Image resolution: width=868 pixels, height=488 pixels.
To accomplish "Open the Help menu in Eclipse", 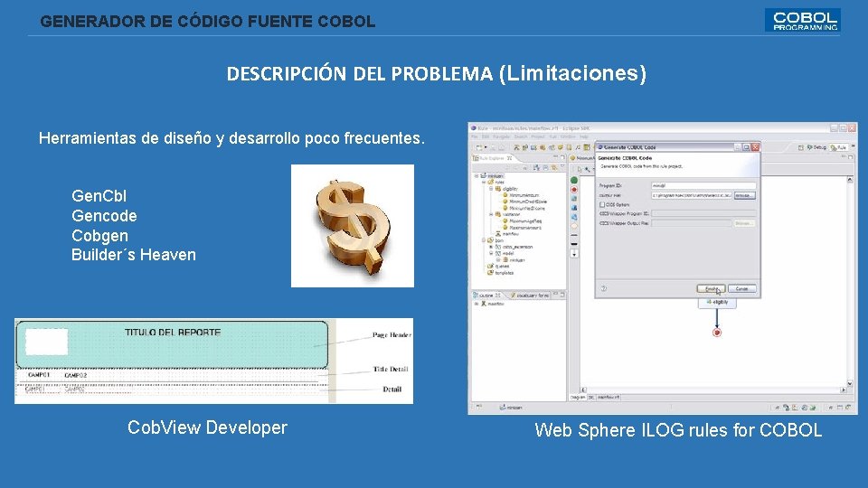I will tap(584, 136).
